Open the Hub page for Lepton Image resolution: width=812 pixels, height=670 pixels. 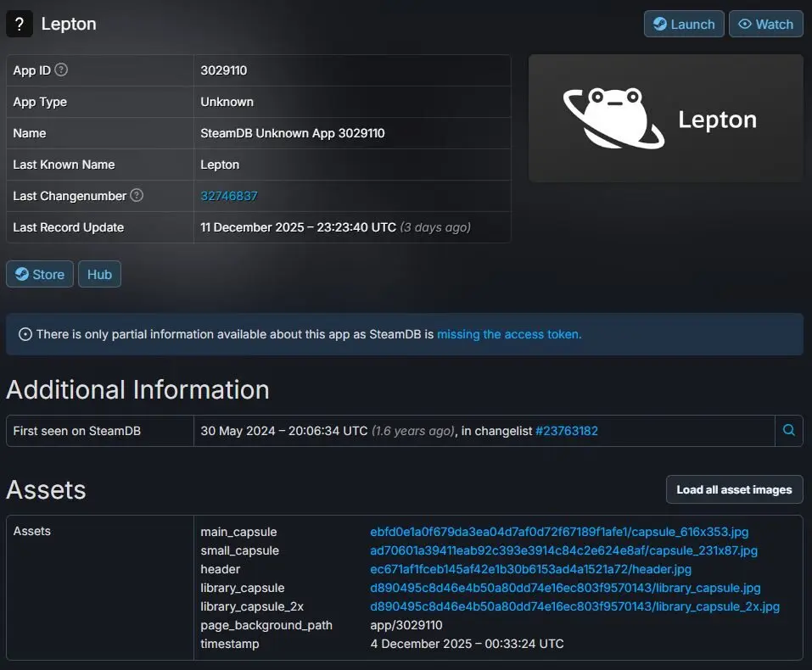point(99,273)
